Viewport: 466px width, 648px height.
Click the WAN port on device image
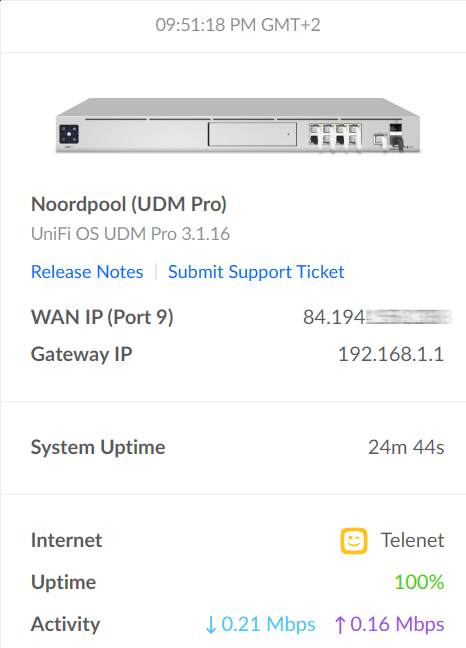380,139
